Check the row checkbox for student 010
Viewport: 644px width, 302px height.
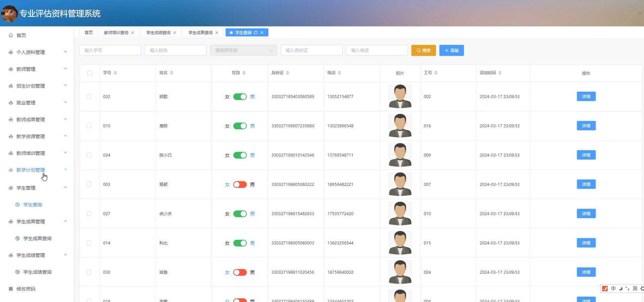coord(89,126)
